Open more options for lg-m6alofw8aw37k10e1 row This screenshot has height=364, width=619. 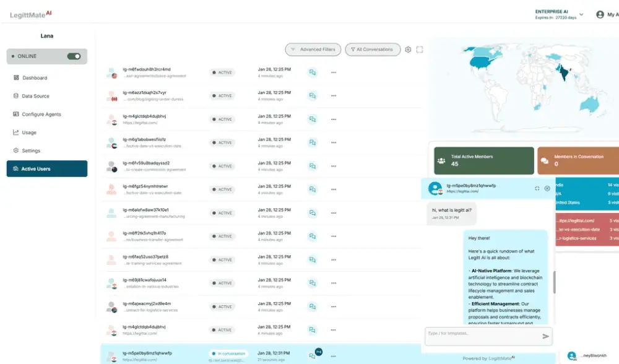(334, 213)
